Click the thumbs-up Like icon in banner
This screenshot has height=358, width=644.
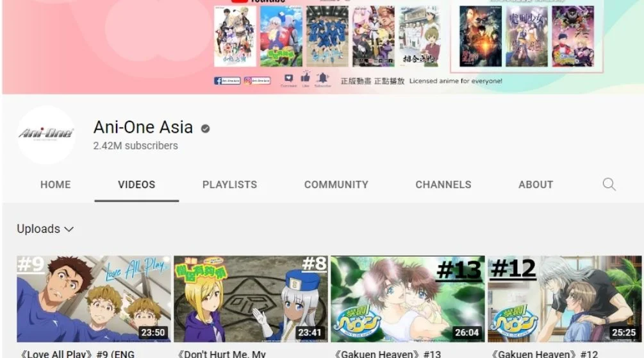tap(305, 78)
